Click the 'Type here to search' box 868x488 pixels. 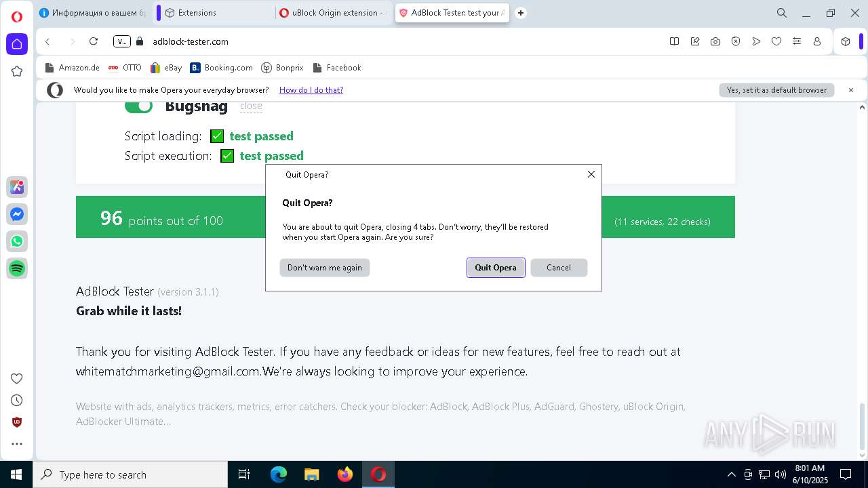click(x=130, y=474)
